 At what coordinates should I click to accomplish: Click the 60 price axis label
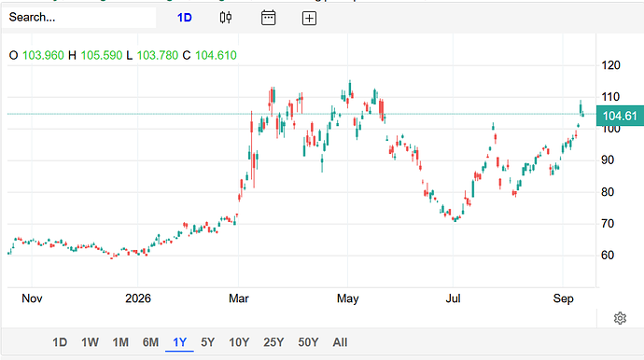pos(608,256)
